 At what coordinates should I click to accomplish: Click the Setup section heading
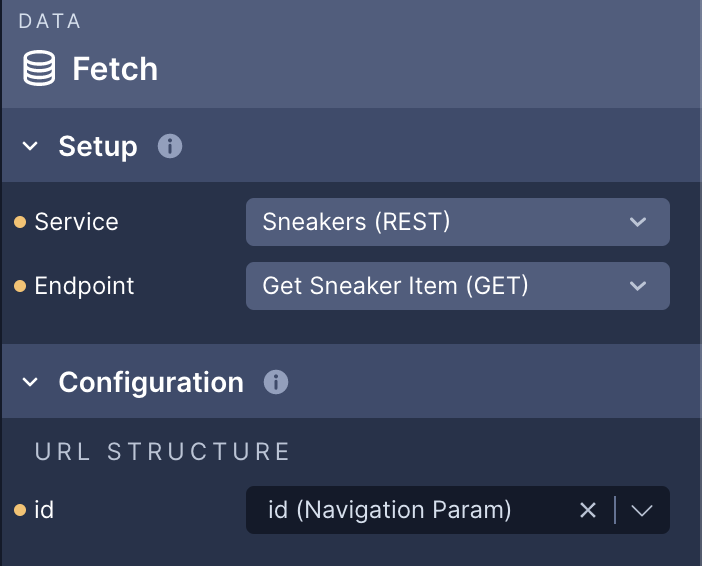[98, 146]
